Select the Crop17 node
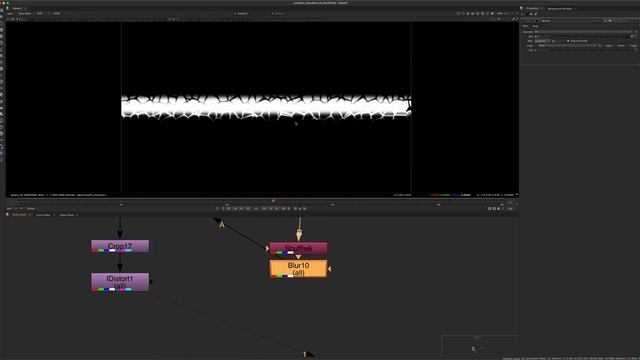 120,246
